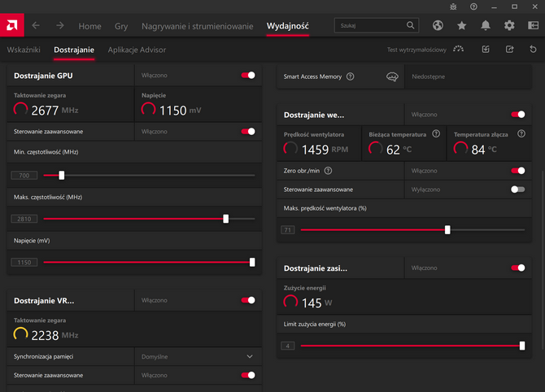Click the Min. częstotliwość slider handle
This screenshot has width=545, height=392.
point(62,176)
